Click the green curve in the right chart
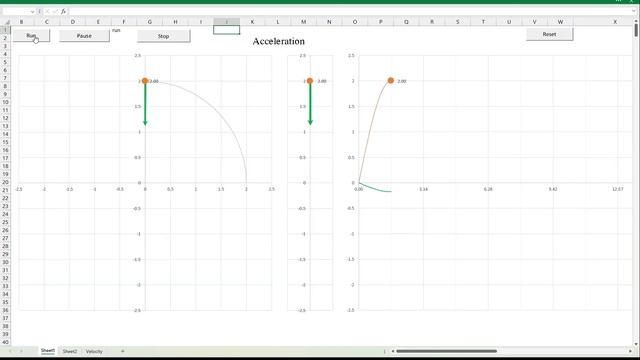The image size is (640, 360). pos(376,189)
